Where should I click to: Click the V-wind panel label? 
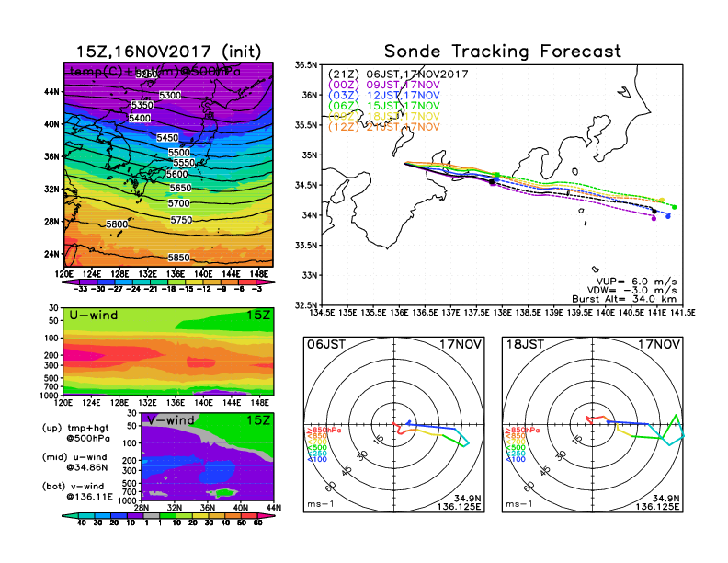(171, 420)
